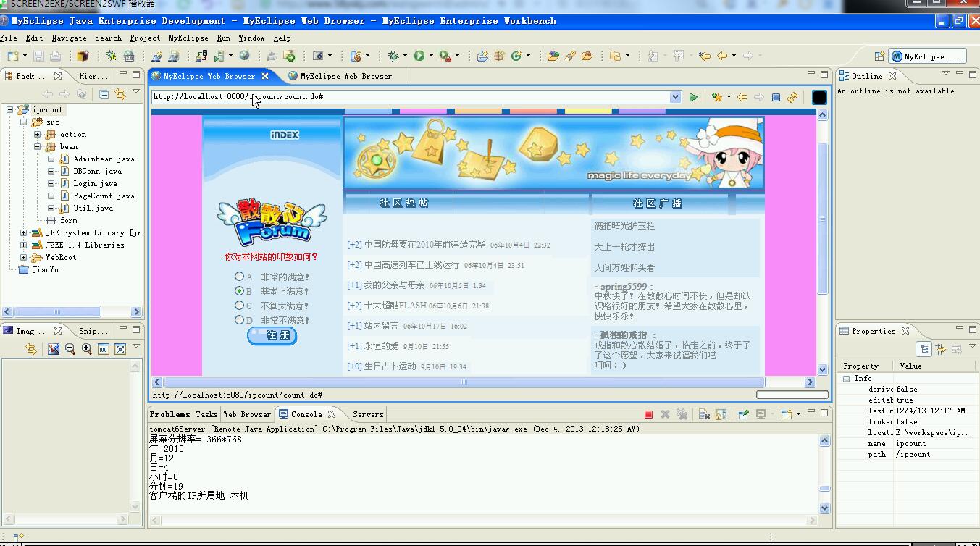Click the Debug bug icon in toolbar
980x546 pixels.
coord(393,56)
